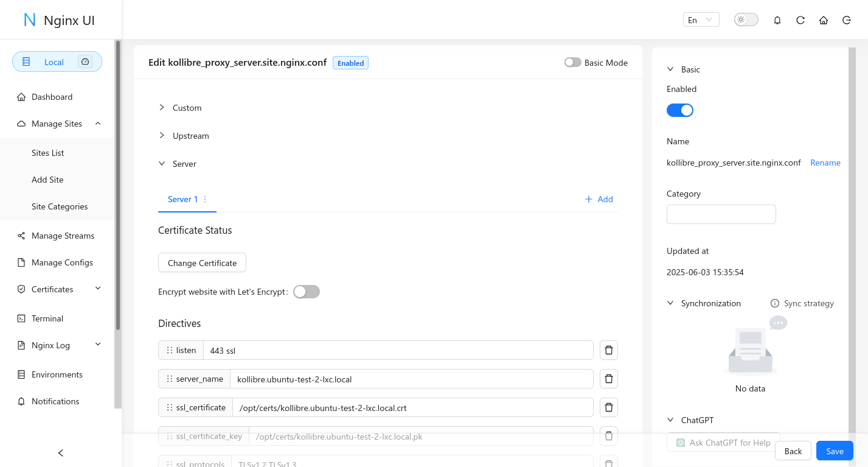This screenshot has height=467, width=868.
Task: Switch the light/dark theme slider
Action: point(745,19)
